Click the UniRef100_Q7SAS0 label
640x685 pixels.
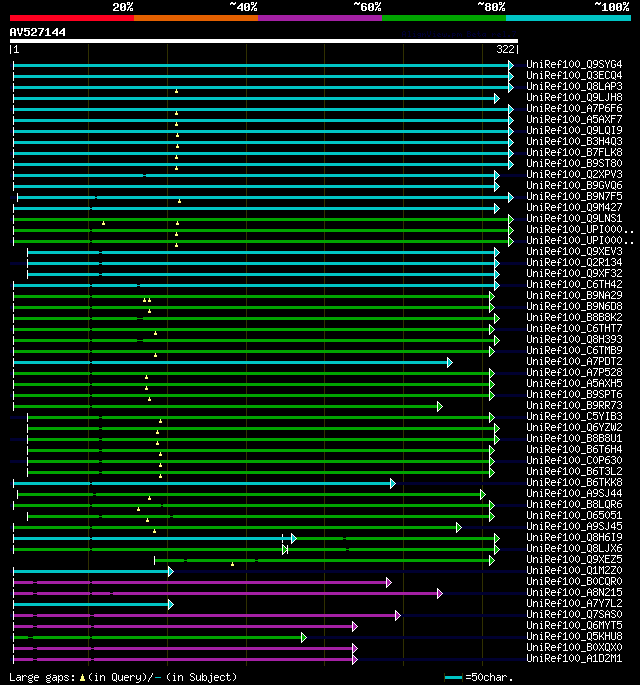point(574,614)
